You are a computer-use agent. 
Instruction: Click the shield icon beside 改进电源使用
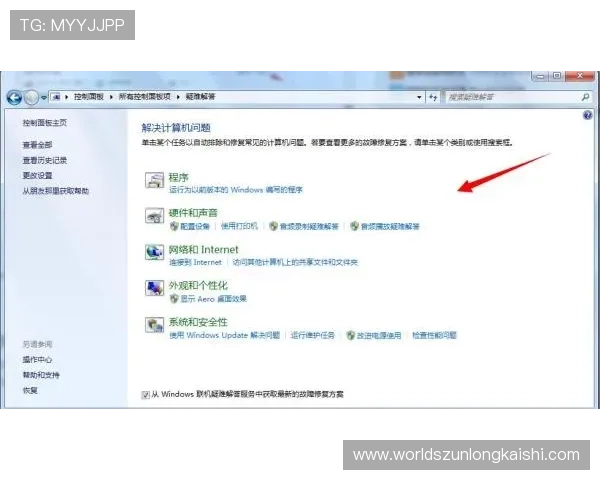351,335
